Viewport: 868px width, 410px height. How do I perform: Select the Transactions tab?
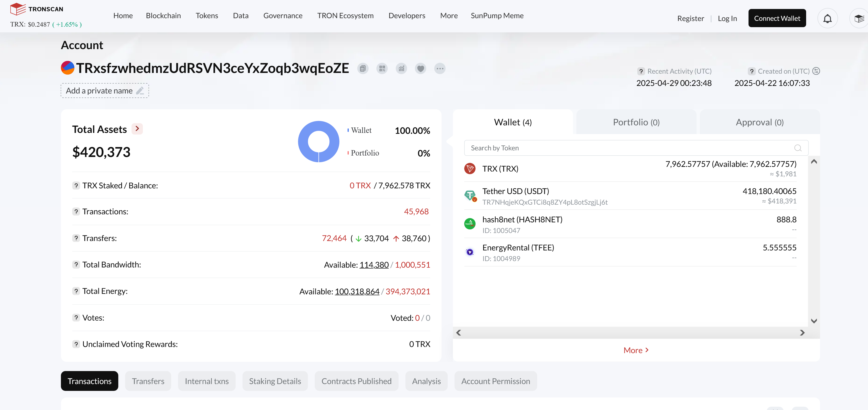pos(90,381)
